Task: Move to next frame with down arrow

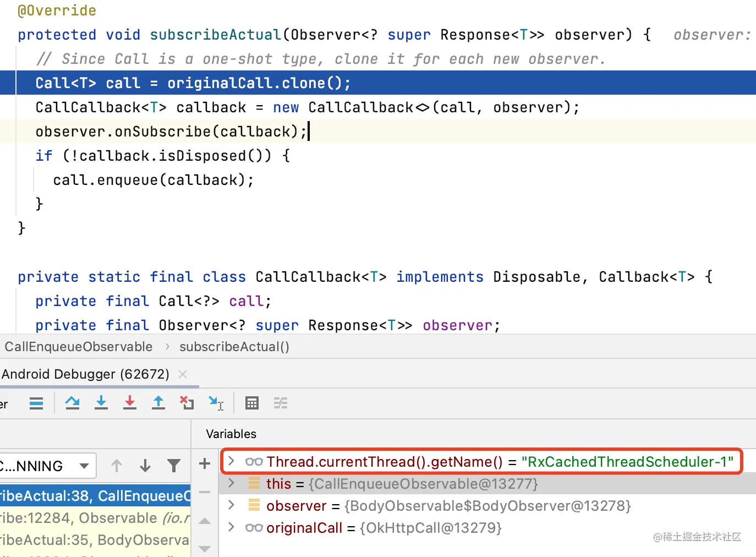Action: pos(145,466)
